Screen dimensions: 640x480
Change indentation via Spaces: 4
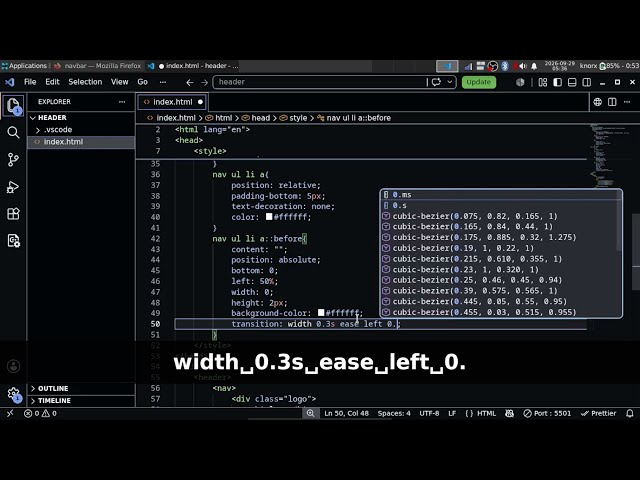click(x=394, y=413)
